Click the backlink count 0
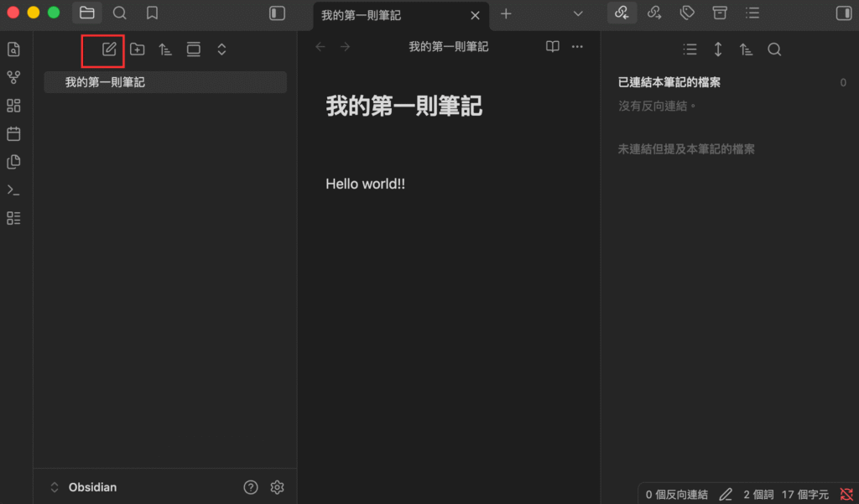 pos(843,83)
